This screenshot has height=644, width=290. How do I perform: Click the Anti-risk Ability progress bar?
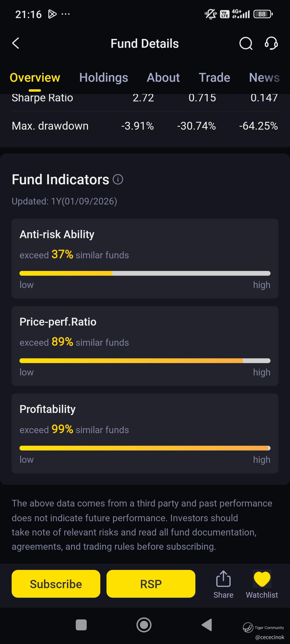tap(145, 273)
